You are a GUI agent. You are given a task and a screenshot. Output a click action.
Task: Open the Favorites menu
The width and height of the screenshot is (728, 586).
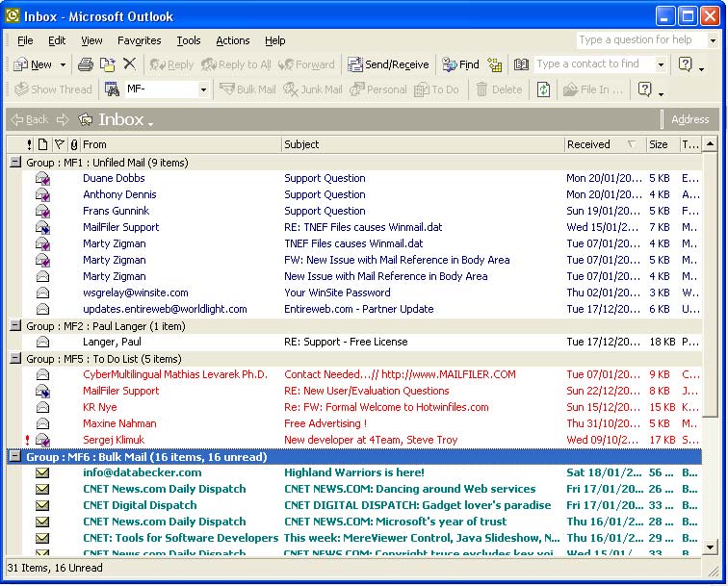coord(140,40)
